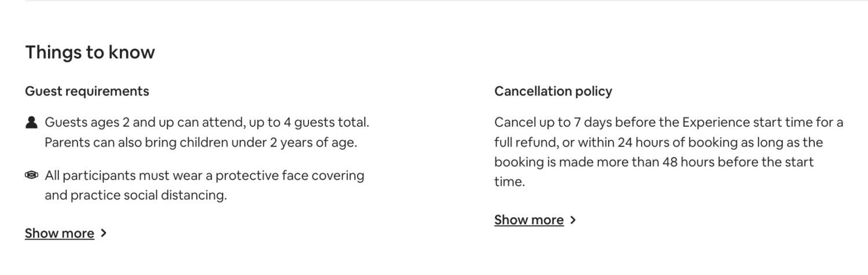Click the Cancel up to 7 days sentence
This screenshot has width=868, height=275.
coord(668,123)
